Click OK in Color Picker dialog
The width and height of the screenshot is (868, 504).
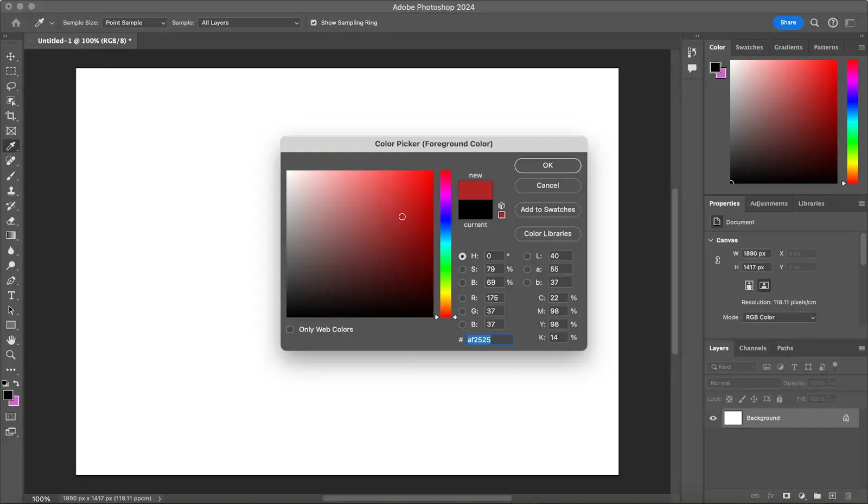pyautogui.click(x=548, y=165)
